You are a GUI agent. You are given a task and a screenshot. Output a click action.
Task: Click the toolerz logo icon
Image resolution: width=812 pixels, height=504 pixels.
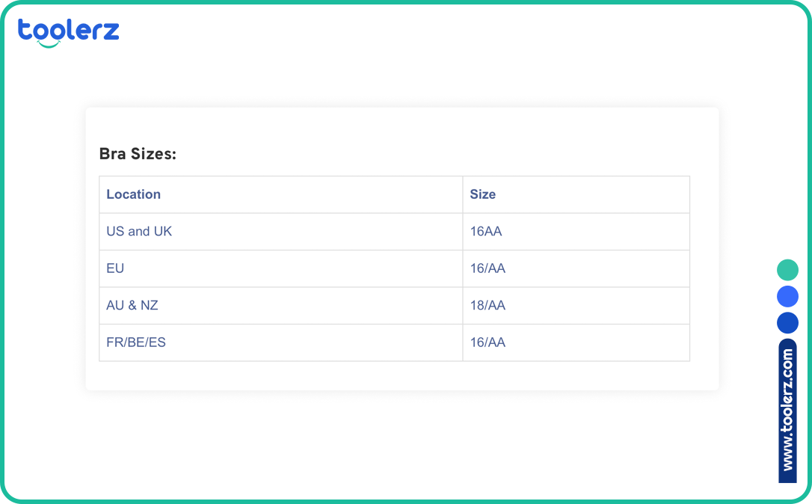click(67, 32)
